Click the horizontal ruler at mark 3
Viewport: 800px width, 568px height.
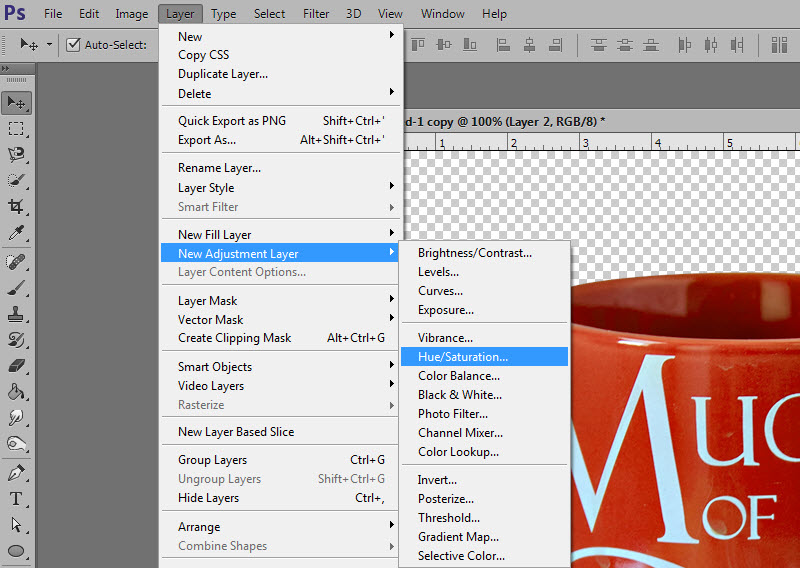pos(585,142)
